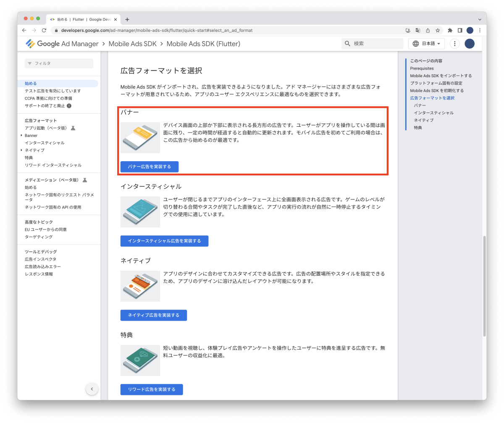Open 広告インスペクタ in the sidebar

[40, 259]
